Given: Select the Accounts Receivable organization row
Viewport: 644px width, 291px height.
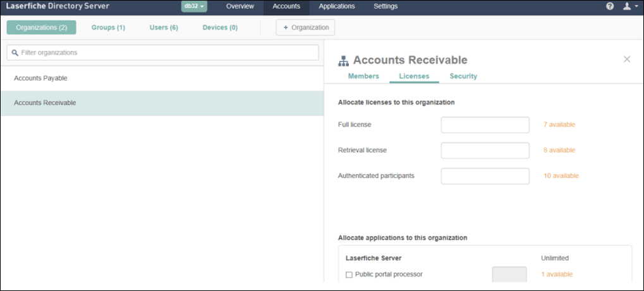Looking at the screenshot, I should coord(162,103).
